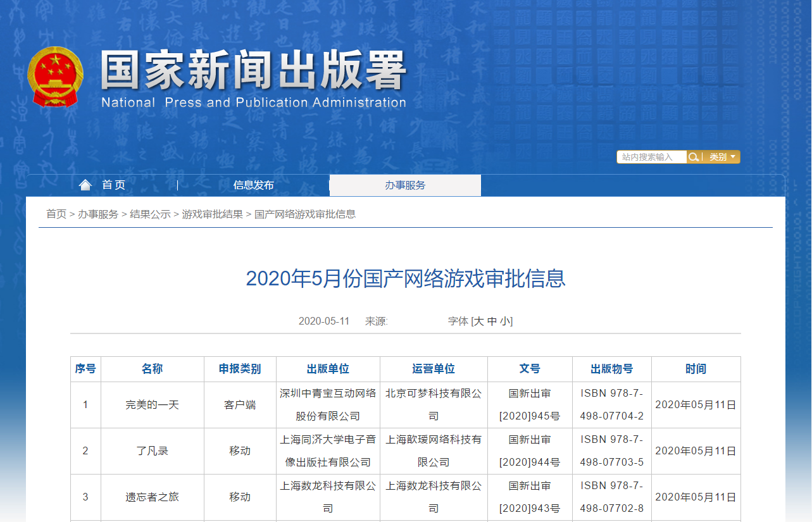Click the 了凡录 table entry
812x522 pixels.
[153, 451]
